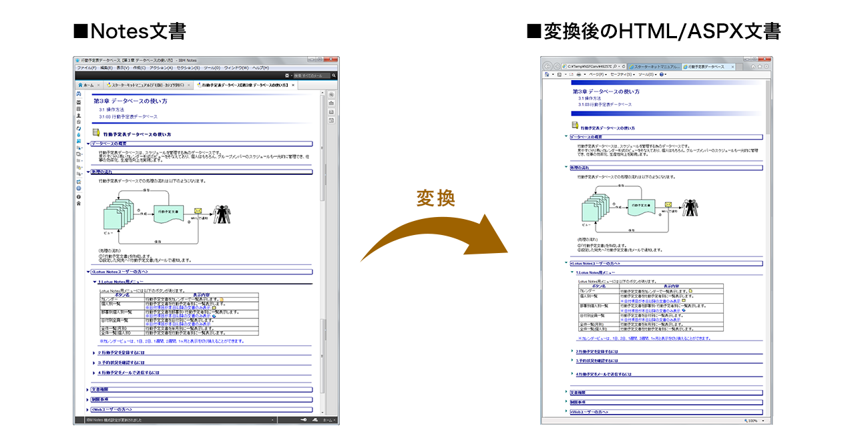Click the refresh icon in the IE address bar
Image resolution: width=868 pixels, height=434 pixels.
click(622, 65)
